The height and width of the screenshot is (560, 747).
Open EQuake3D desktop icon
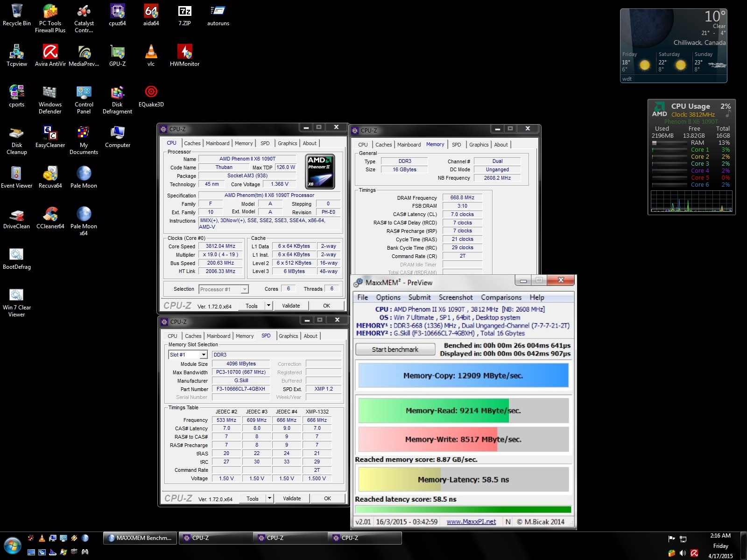151,96
